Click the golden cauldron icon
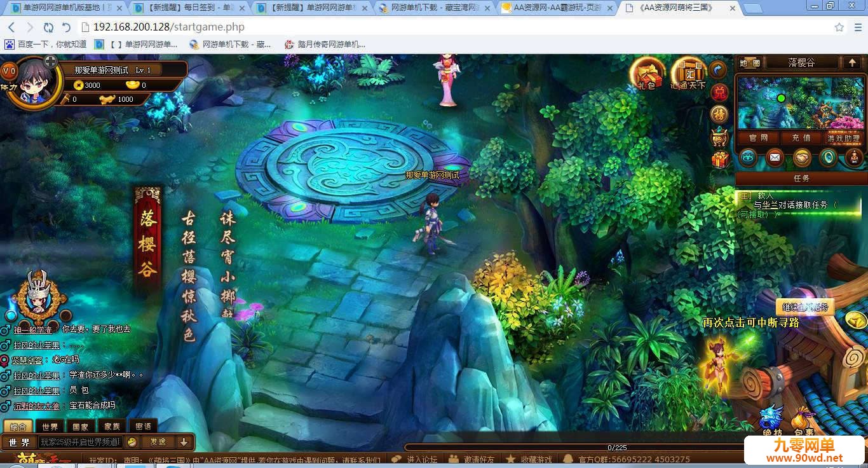 719,137
